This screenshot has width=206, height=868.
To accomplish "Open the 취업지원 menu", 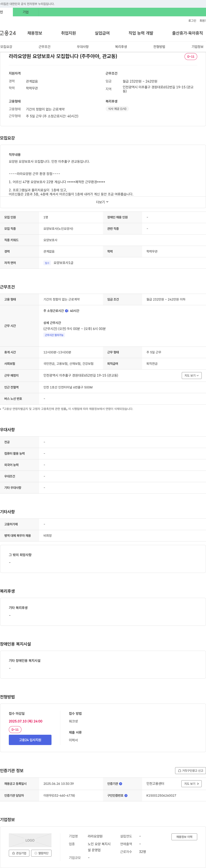I will [68, 33].
